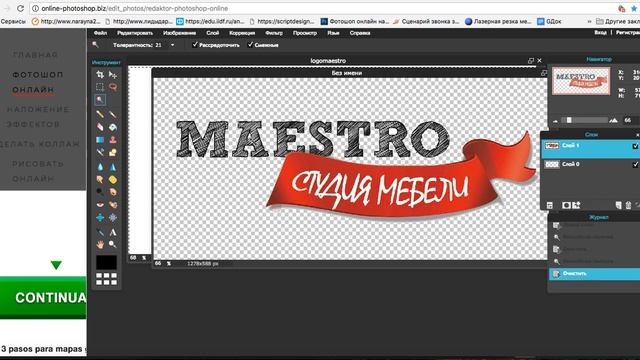Viewport: 640px width, 360px height.
Task: Click the new layer icon
Action: click(x=619, y=205)
